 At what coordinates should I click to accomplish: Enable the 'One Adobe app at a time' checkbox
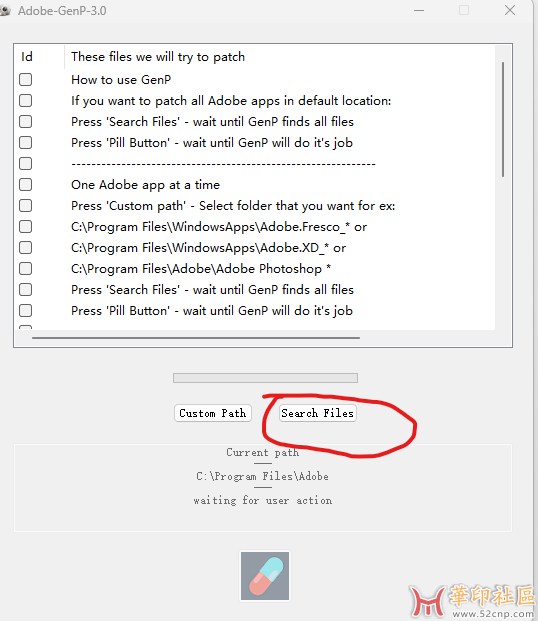(x=26, y=185)
